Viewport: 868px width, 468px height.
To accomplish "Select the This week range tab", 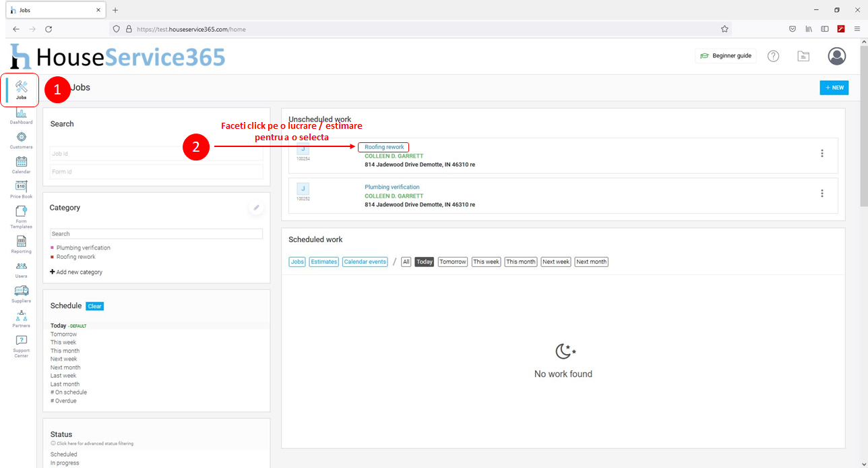I will pyautogui.click(x=486, y=262).
